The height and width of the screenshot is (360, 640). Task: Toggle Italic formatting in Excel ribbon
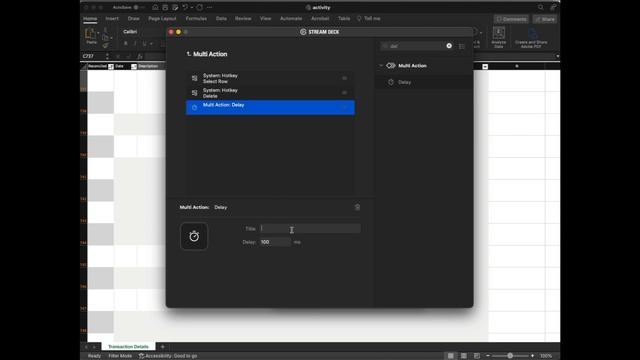(135, 43)
